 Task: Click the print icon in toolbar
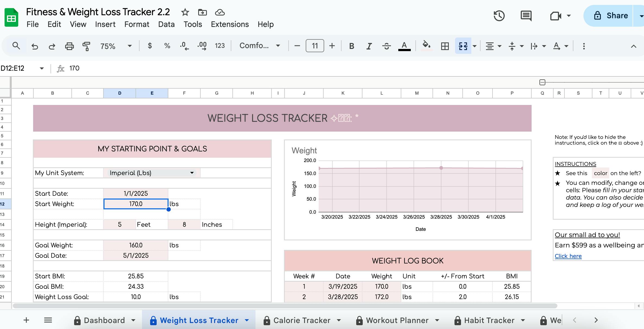(x=69, y=46)
